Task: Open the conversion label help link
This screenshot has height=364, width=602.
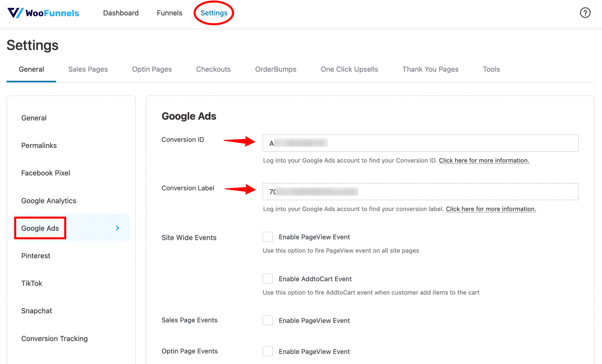Action: coord(491,209)
